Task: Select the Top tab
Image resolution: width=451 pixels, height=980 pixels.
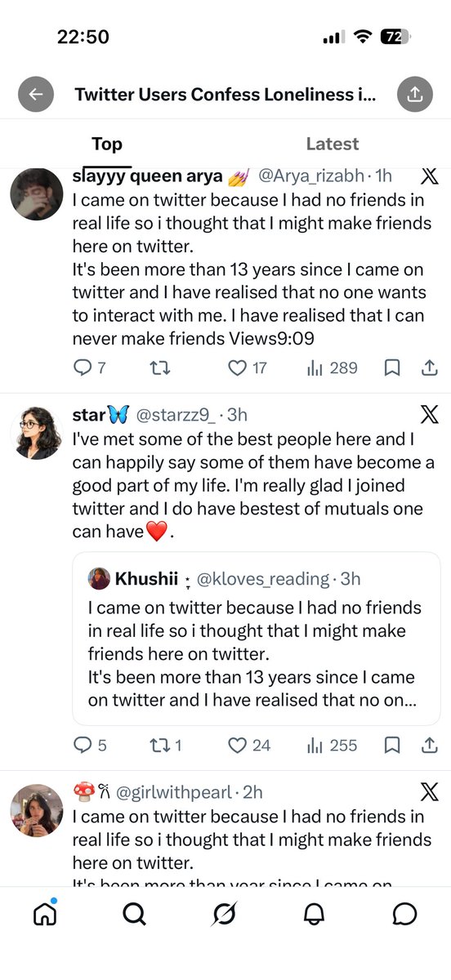Action: point(107,144)
